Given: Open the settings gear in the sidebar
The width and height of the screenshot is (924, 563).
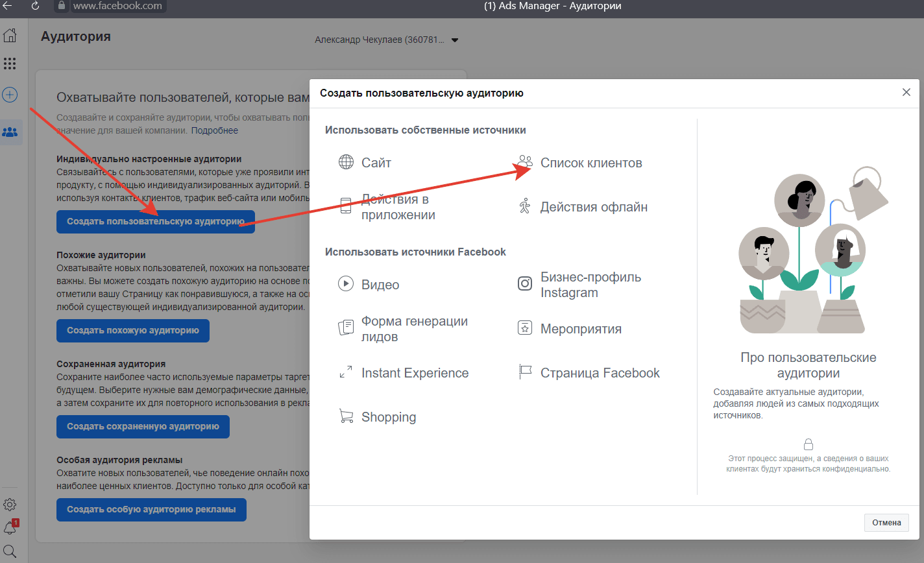Looking at the screenshot, I should point(10,505).
